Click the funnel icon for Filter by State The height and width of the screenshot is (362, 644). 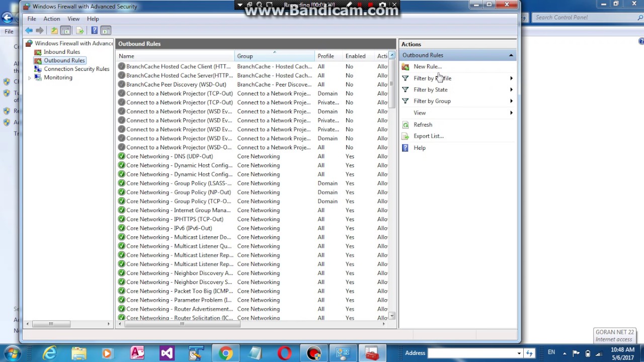[x=406, y=89]
